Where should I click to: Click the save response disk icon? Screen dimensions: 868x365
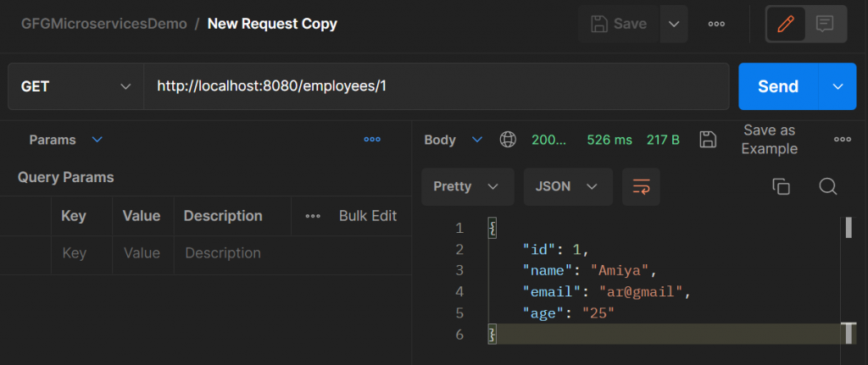coord(709,140)
